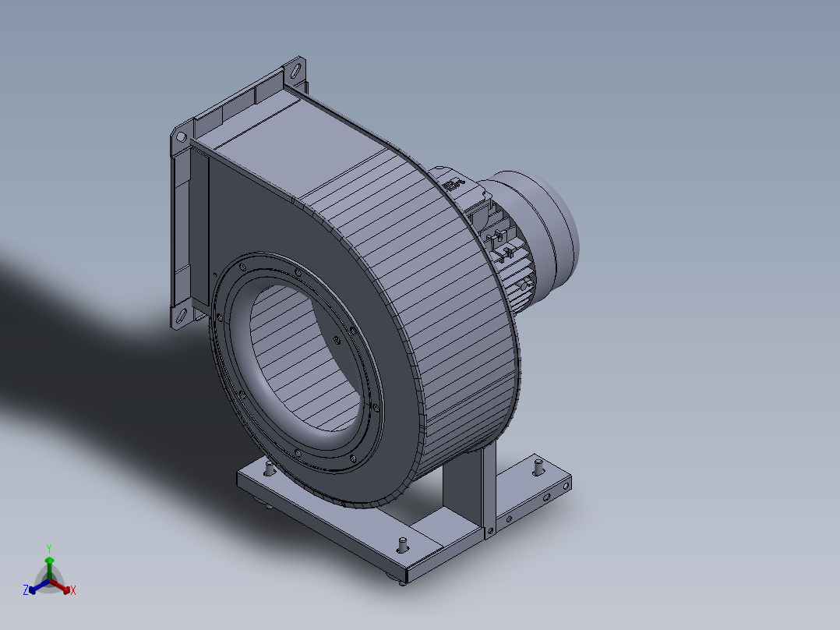Click the red X axis of the orientation triad
The height and width of the screenshot is (630, 840).
(61, 586)
